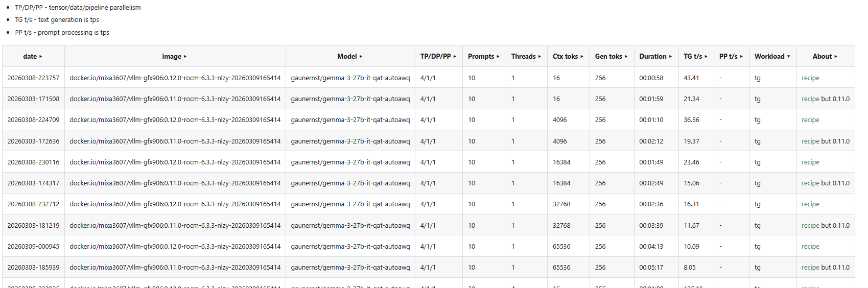Viewport: 868px width, 288px height.
Task: Select date cell 20260303-181219
Action: [x=33, y=226]
